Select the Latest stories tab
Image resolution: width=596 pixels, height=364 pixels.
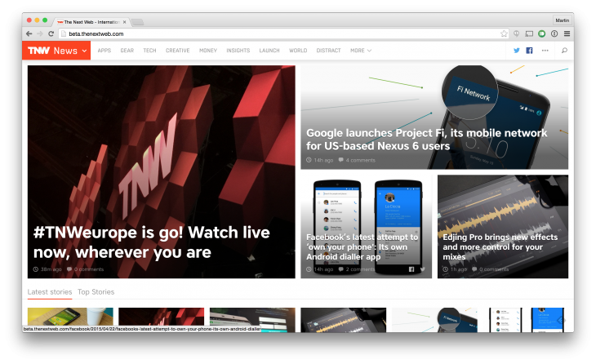tap(50, 292)
